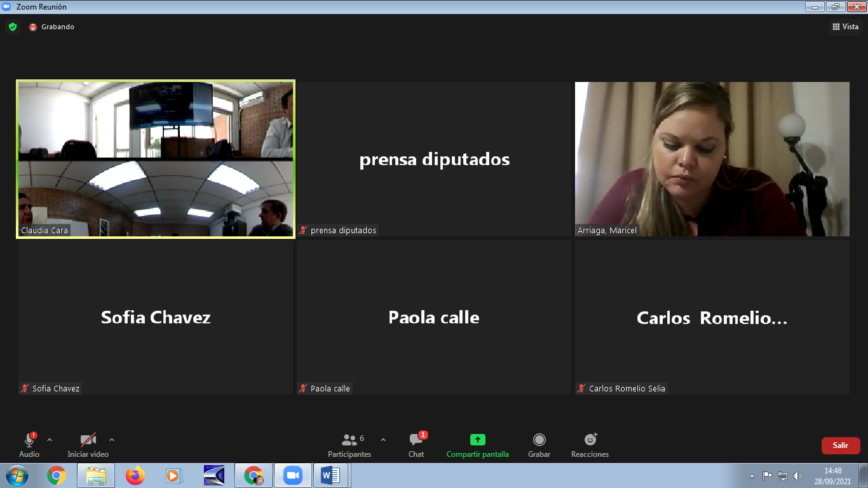Open Microsoft Word from the taskbar
The width and height of the screenshot is (868, 488).
330,475
